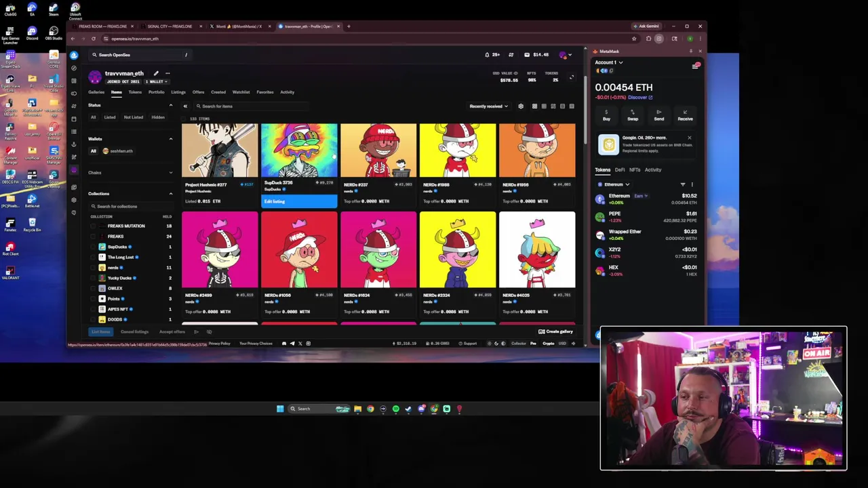The width and height of the screenshot is (868, 488).
Task: Open the settings gear in OpenSea sidebar
Action: click(74, 200)
